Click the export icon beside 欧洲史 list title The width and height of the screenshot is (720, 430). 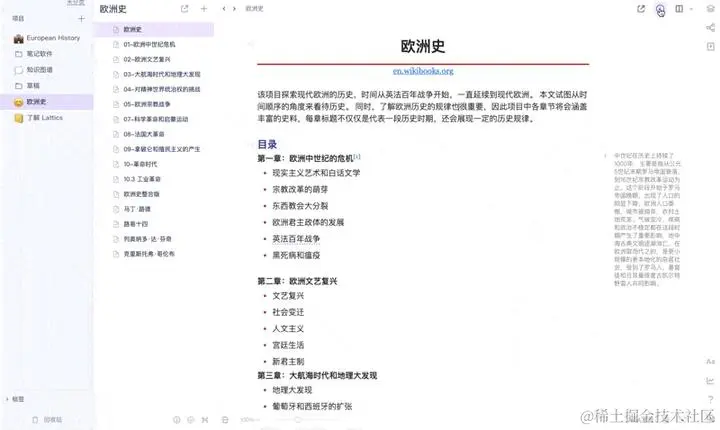(185, 9)
